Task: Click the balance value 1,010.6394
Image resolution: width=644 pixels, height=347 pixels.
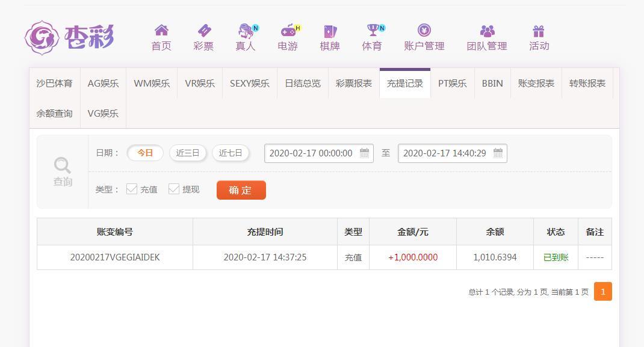Action: tap(495, 257)
